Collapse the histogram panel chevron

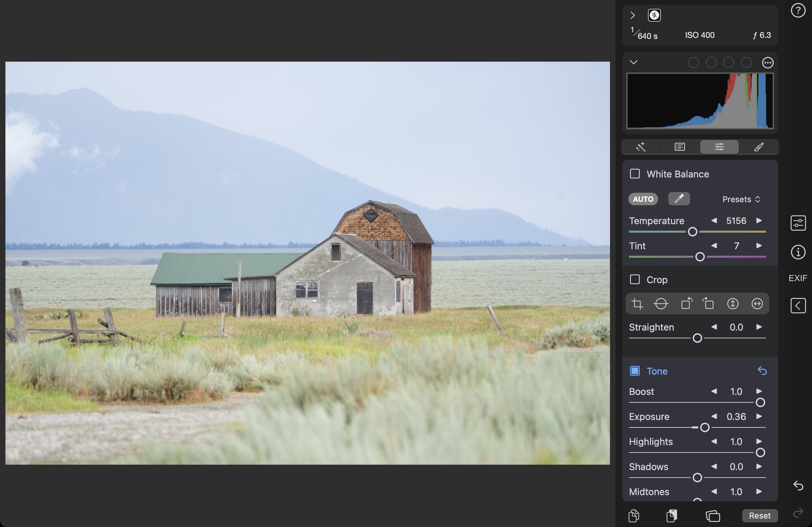pyautogui.click(x=633, y=62)
